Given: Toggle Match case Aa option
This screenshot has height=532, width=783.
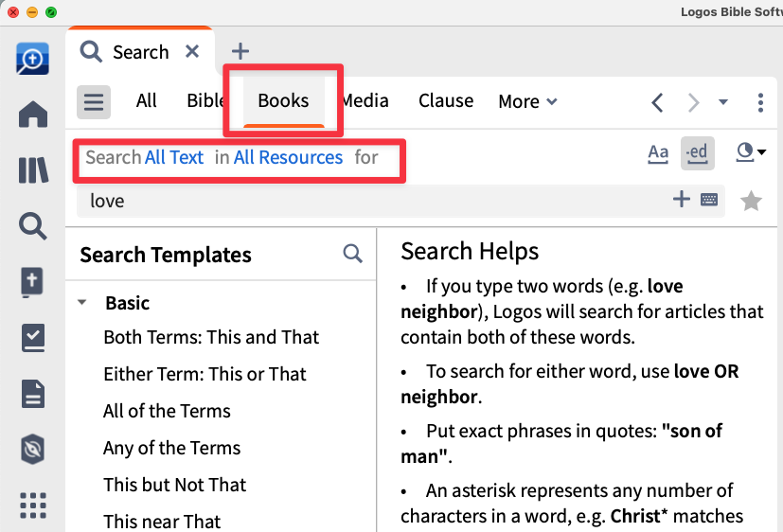Looking at the screenshot, I should point(658,153).
